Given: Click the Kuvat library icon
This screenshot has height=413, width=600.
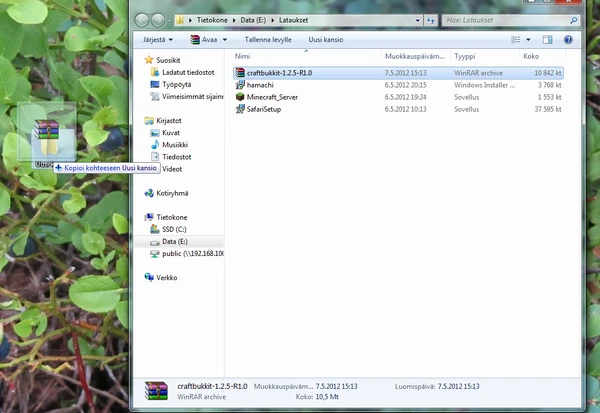Looking at the screenshot, I should click(x=155, y=133).
